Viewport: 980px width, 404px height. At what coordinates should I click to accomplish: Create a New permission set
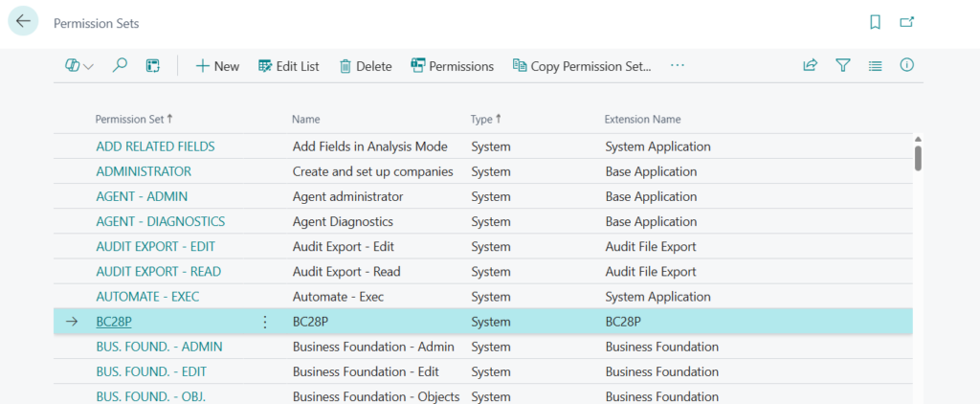click(x=217, y=66)
